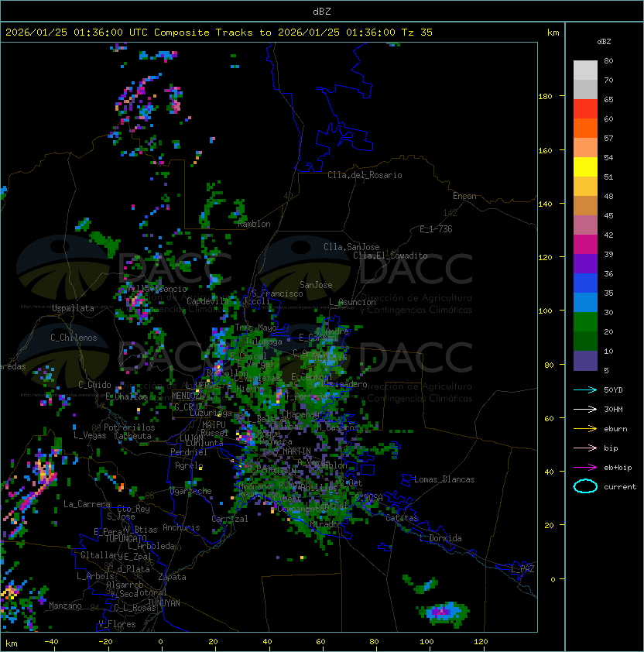Image resolution: width=644 pixels, height=652 pixels.
Task: Click the Lomas_Blancas map label
Action: 444,479
